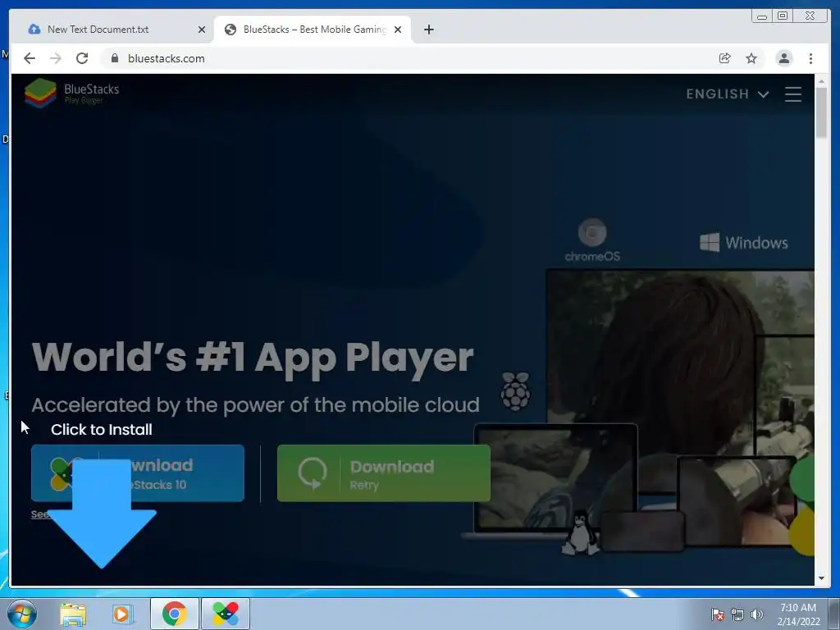The width and height of the screenshot is (840, 630).
Task: Click the chromeOS platform icon
Action: 592,240
